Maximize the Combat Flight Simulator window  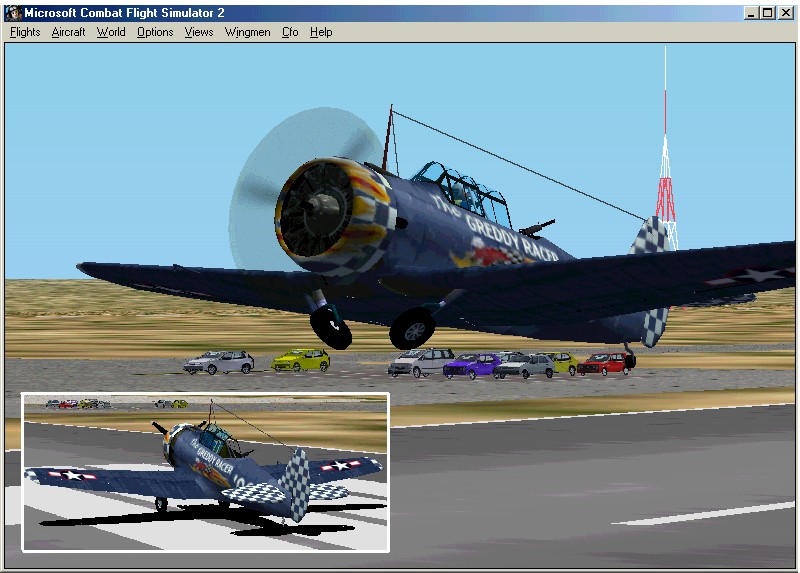pos(767,13)
